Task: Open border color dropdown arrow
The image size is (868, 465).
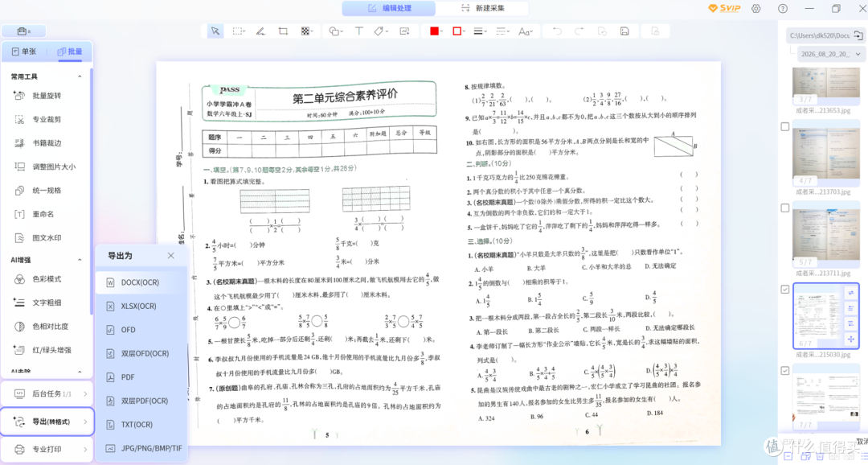Action: 465,31
